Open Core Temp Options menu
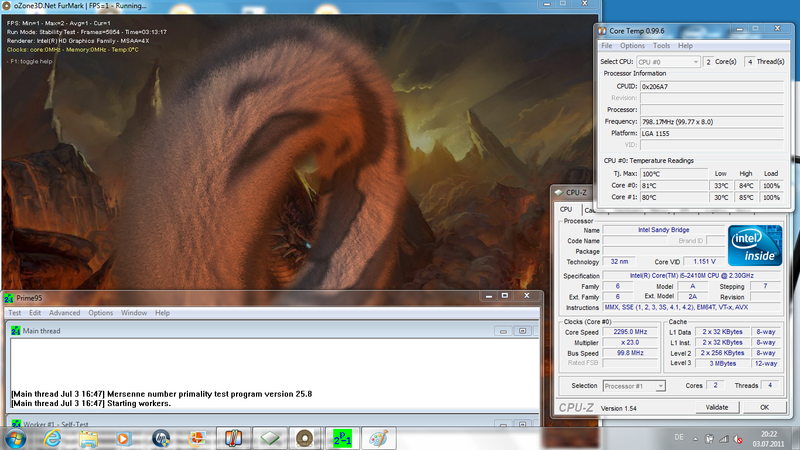 pos(632,45)
